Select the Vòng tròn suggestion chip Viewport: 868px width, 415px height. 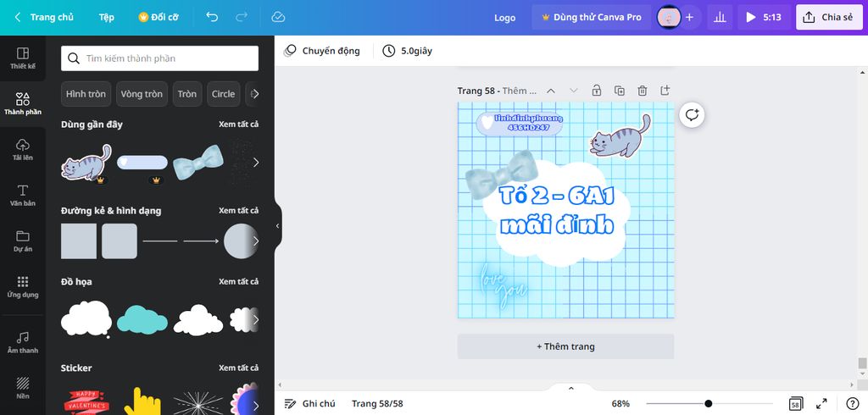[142, 94]
